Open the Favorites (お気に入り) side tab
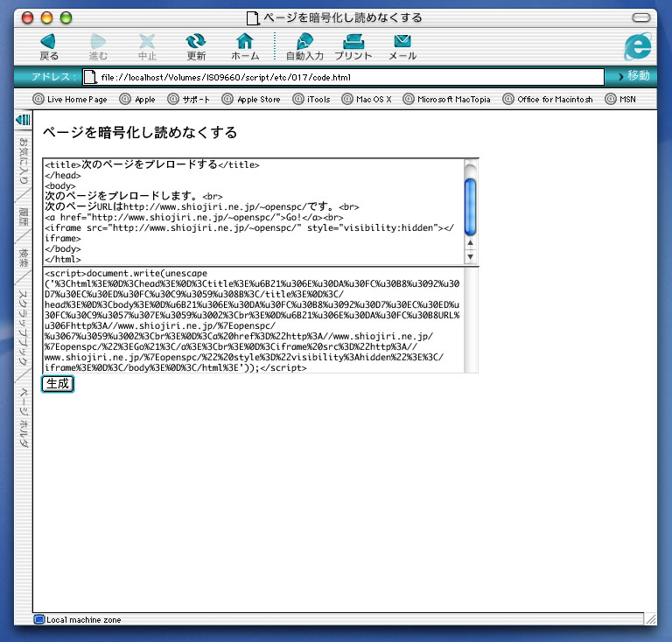The height and width of the screenshot is (642, 672). pyautogui.click(x=24, y=164)
